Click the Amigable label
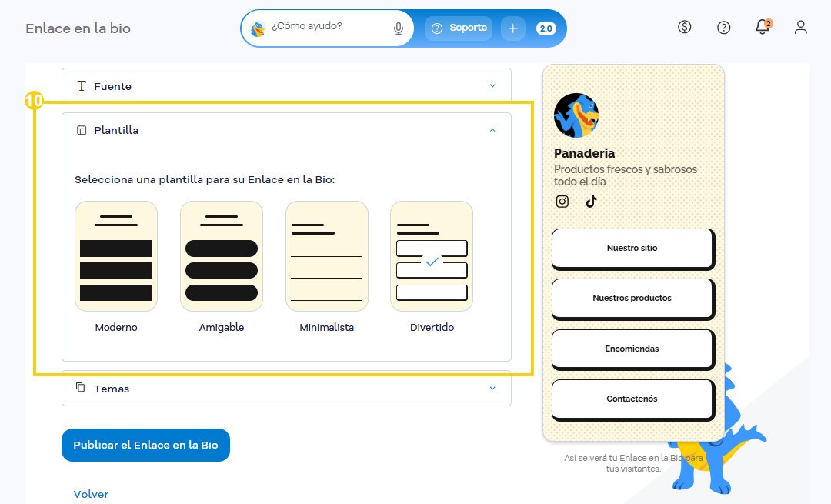 tap(222, 328)
